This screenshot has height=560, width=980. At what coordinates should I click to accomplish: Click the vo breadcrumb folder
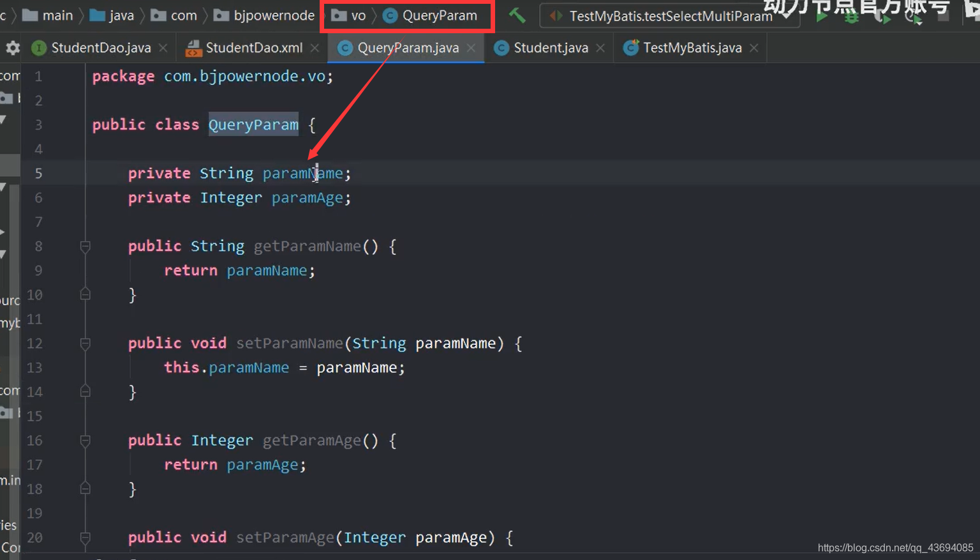click(x=349, y=15)
